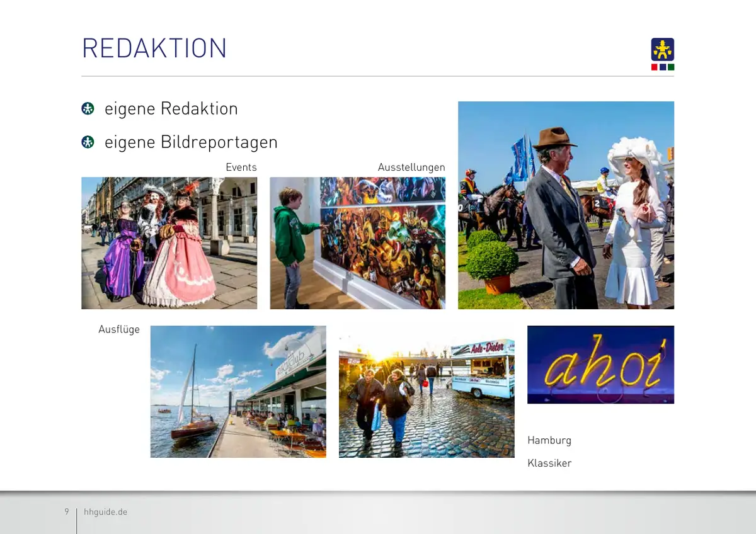
Task: Open the boy at comic mural photo
Action: (357, 243)
